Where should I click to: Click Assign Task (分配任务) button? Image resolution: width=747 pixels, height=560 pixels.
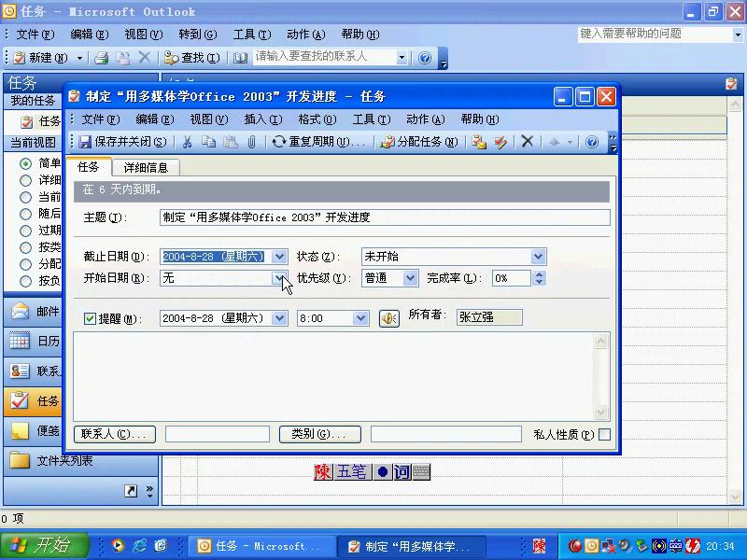point(419,142)
